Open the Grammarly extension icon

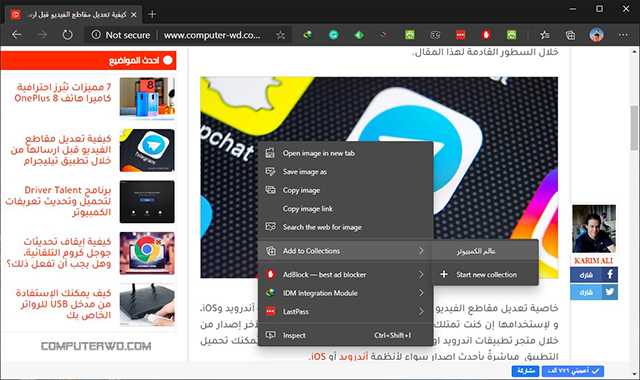click(333, 35)
